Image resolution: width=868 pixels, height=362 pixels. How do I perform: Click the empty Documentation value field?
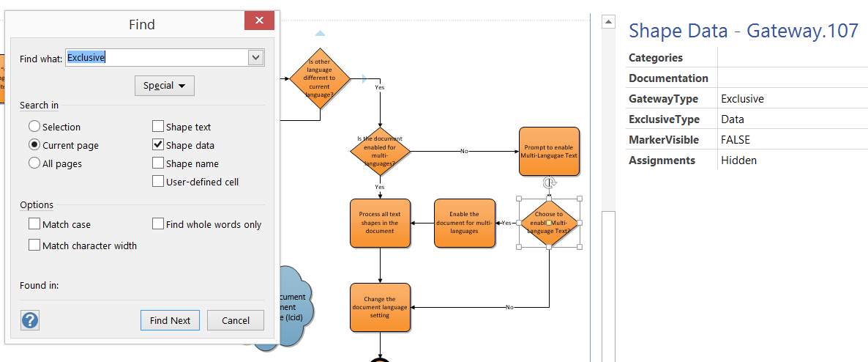(x=793, y=78)
